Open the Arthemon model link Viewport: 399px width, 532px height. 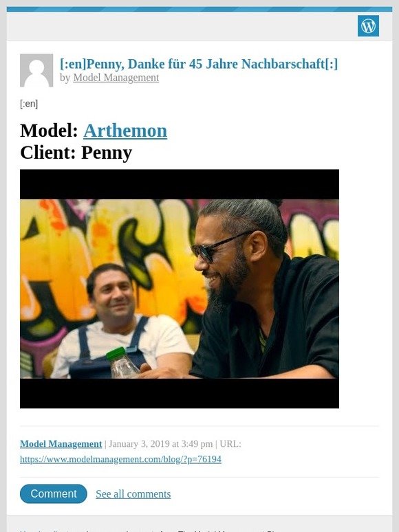coord(125,131)
